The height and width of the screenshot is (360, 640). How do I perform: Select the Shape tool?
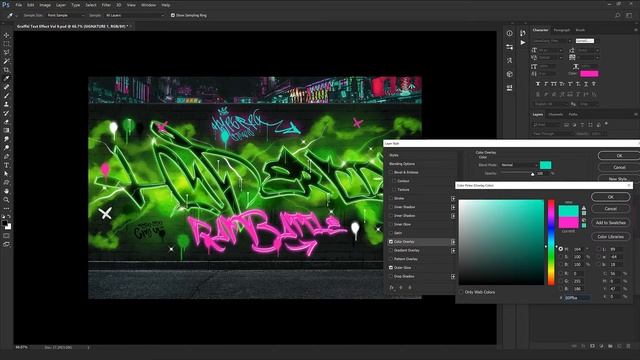(7, 182)
